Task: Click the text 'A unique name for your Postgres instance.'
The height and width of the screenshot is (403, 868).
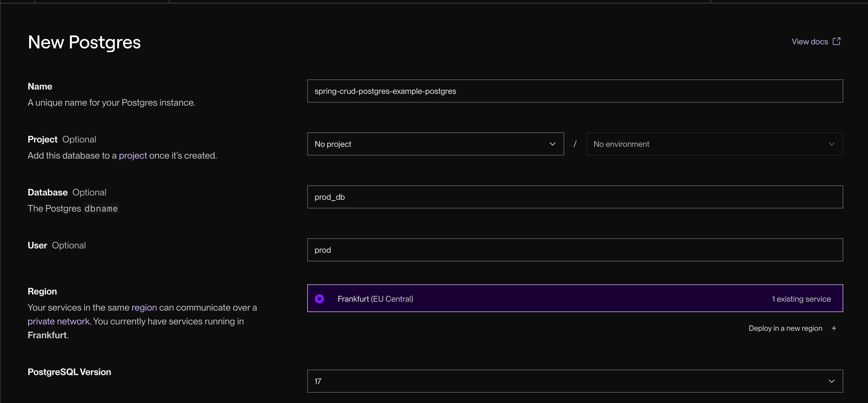Action: click(x=111, y=102)
